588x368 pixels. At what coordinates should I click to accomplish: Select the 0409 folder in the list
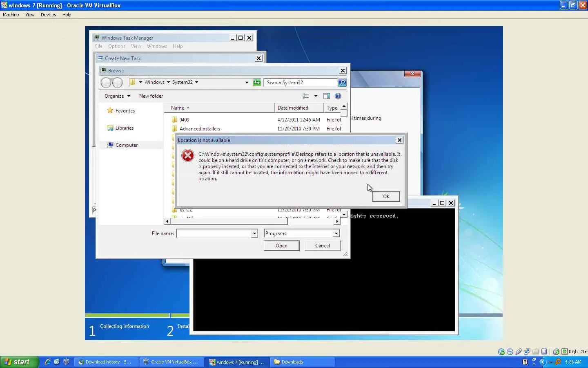coord(184,120)
